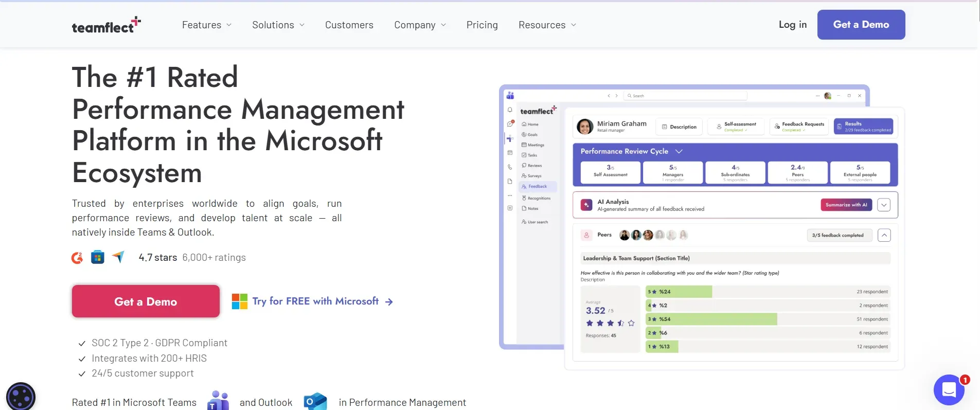The width and height of the screenshot is (980, 410).
Task: Open the Pricing page
Action: tap(482, 25)
